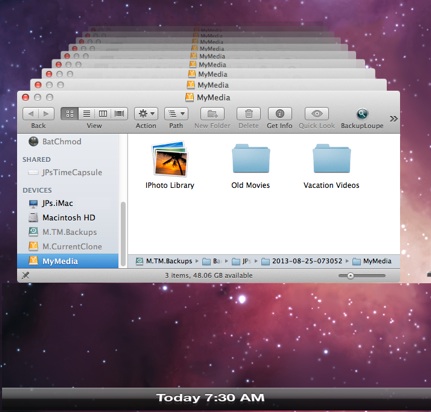The width and height of the screenshot is (431, 412).
Task: Switch to list view mode
Action: [86, 114]
